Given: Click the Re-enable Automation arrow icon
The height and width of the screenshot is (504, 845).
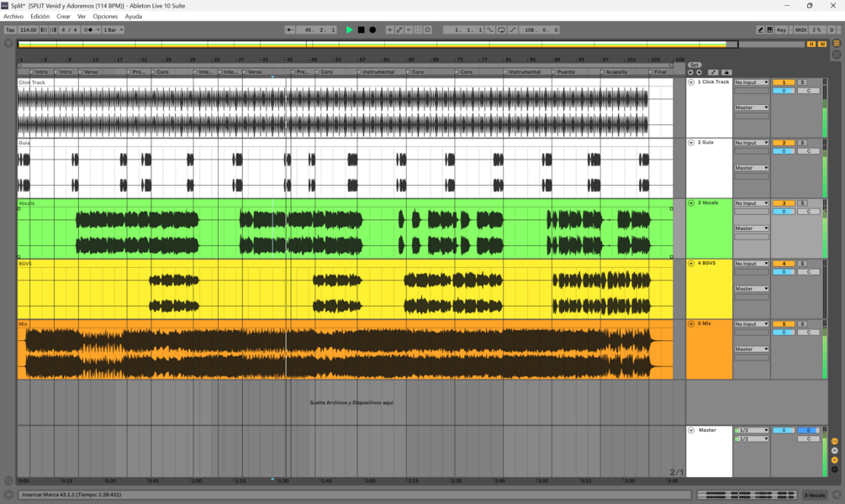Looking at the screenshot, I should [409, 30].
